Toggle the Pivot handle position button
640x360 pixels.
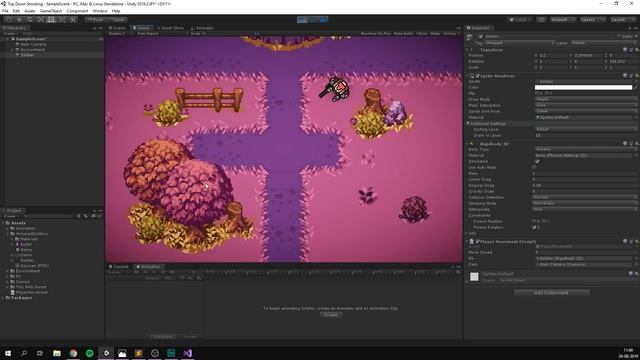pos(96,20)
